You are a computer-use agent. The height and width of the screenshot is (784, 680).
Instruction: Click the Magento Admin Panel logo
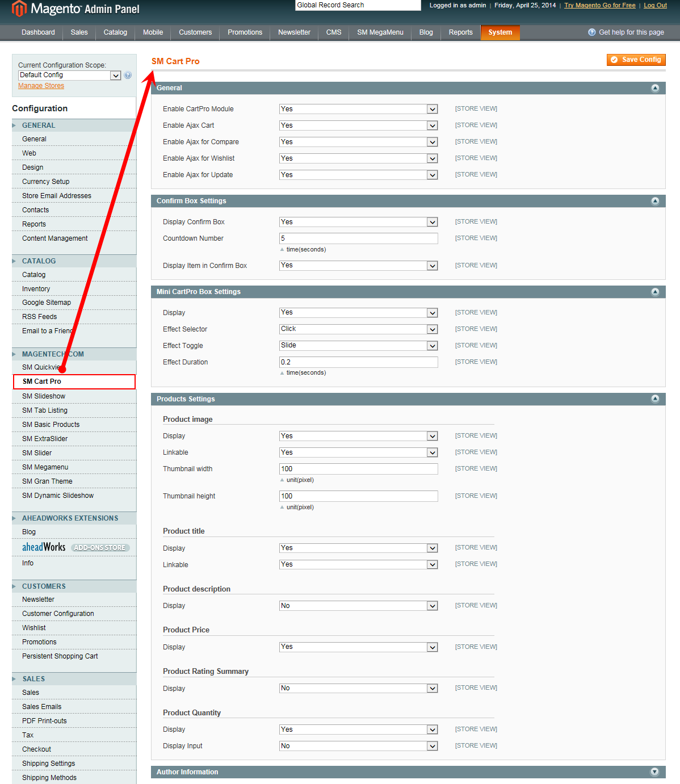(x=75, y=9)
